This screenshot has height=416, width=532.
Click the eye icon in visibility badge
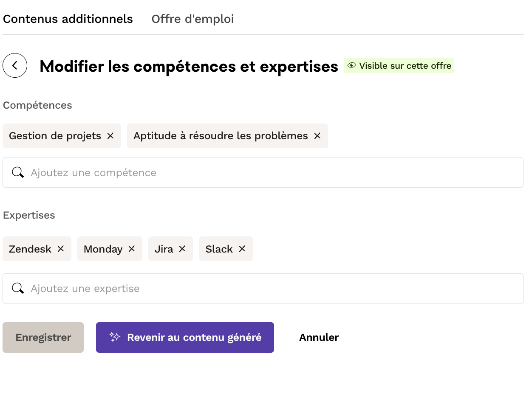click(x=352, y=65)
